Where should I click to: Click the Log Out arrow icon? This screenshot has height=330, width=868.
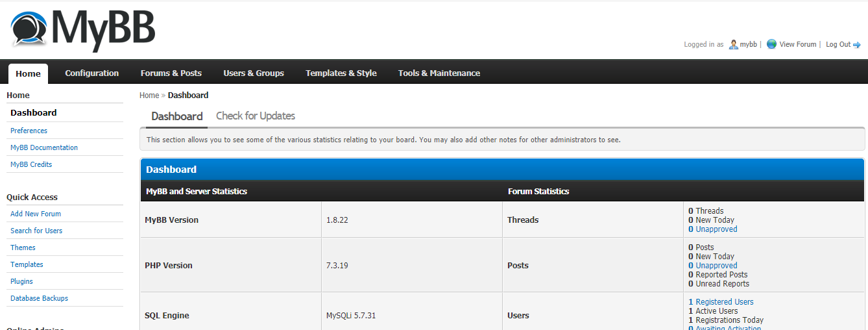(x=857, y=45)
